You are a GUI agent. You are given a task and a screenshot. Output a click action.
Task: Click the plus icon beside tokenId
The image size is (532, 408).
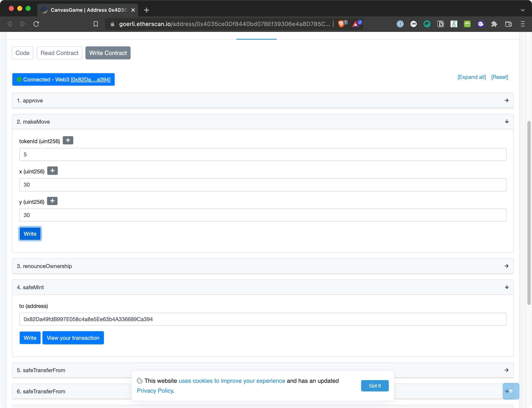point(68,140)
